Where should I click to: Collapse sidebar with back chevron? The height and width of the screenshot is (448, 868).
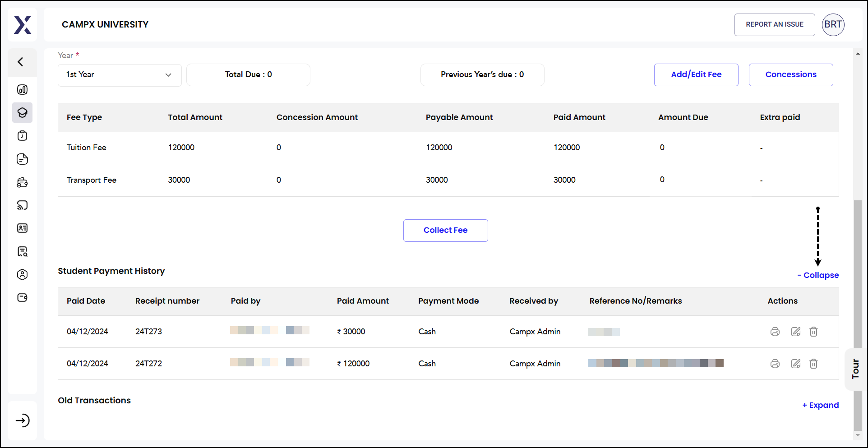[21, 62]
